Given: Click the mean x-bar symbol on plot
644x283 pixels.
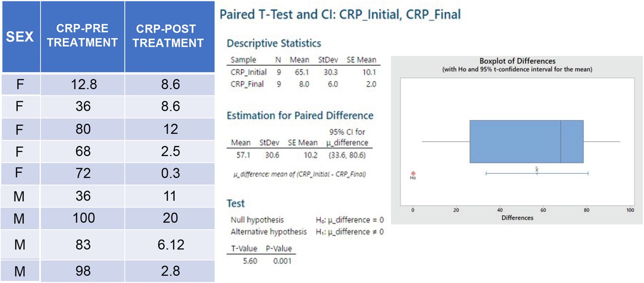Looking at the screenshot, I should pos(537,170).
